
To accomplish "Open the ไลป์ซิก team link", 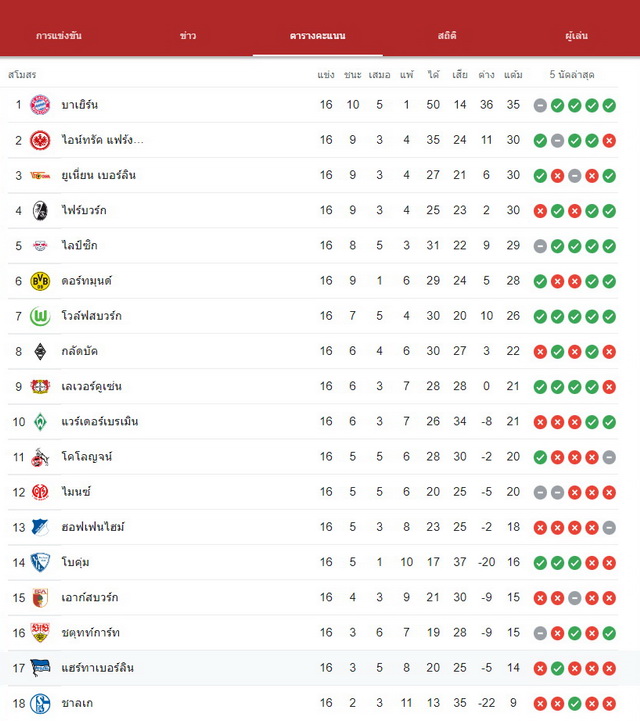I will point(80,246).
